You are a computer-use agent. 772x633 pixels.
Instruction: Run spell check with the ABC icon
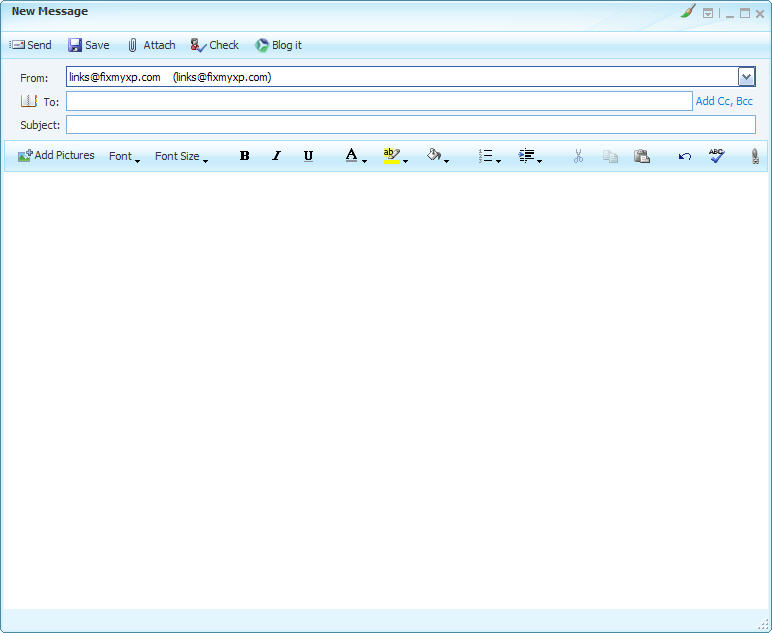(716, 156)
